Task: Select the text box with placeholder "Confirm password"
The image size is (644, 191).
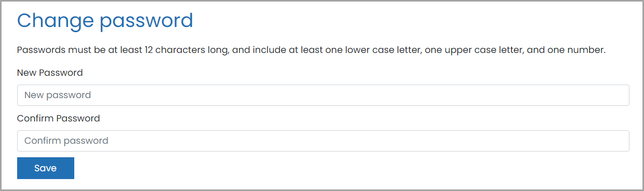Action: 323,141
